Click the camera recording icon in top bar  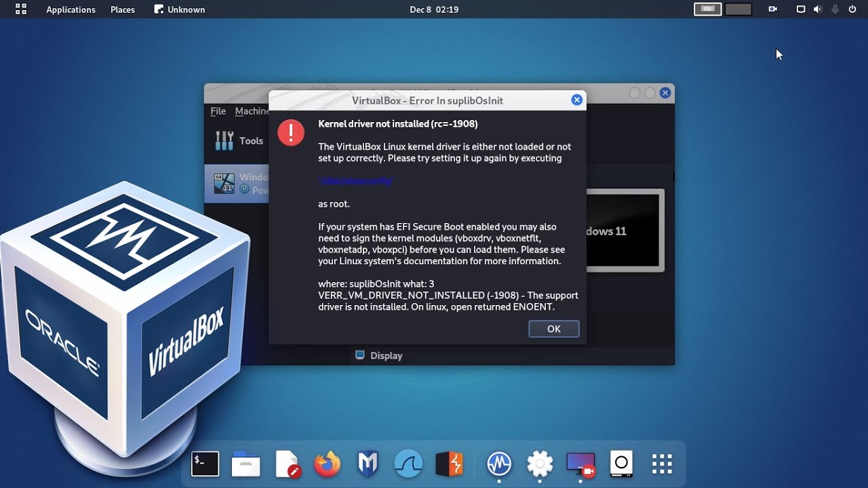coord(772,9)
